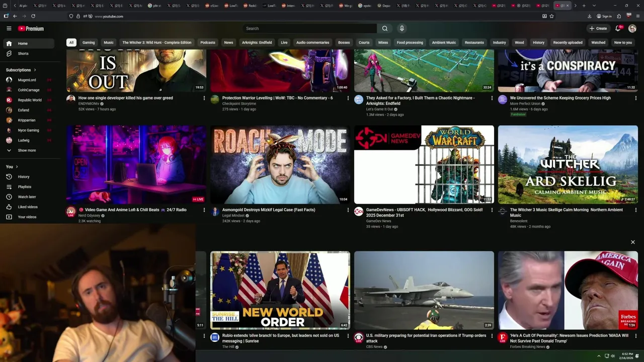Open the Legal Mindset channel avatar
The height and width of the screenshot is (362, 644).
click(215, 211)
